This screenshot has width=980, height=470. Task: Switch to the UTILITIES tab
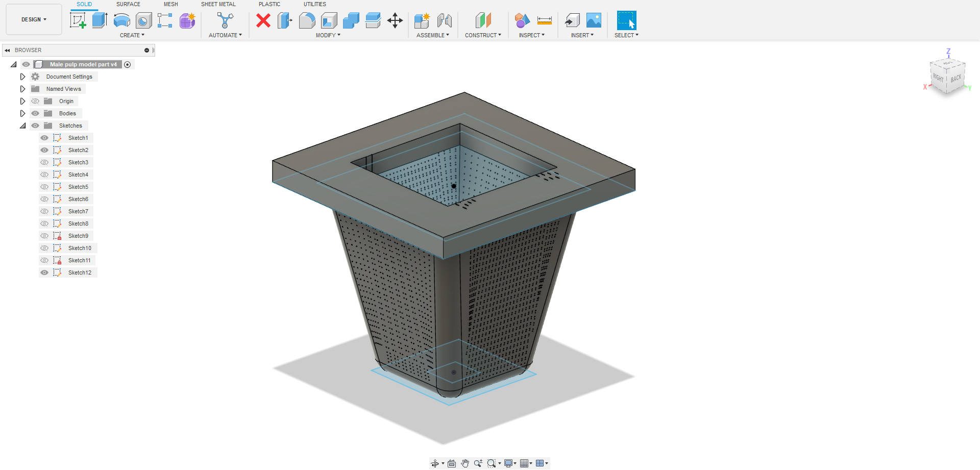point(315,4)
